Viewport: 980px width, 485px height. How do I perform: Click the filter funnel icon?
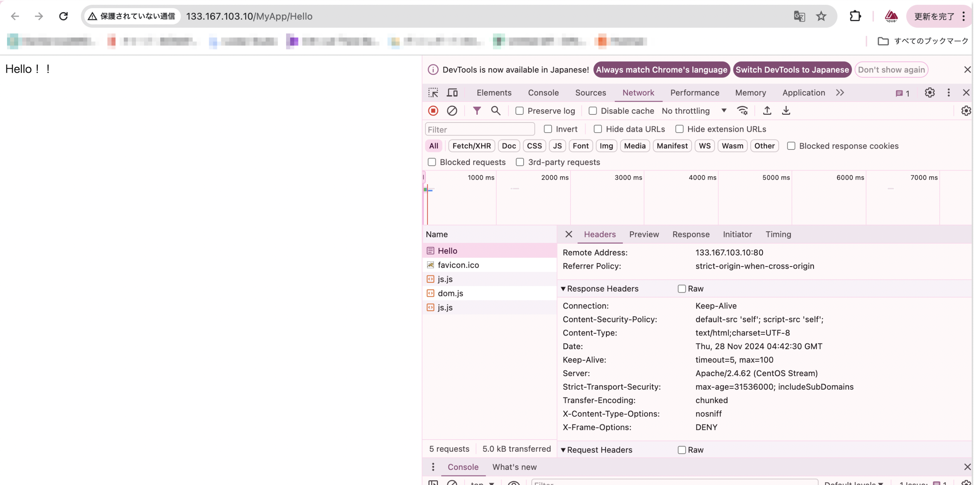coord(476,111)
